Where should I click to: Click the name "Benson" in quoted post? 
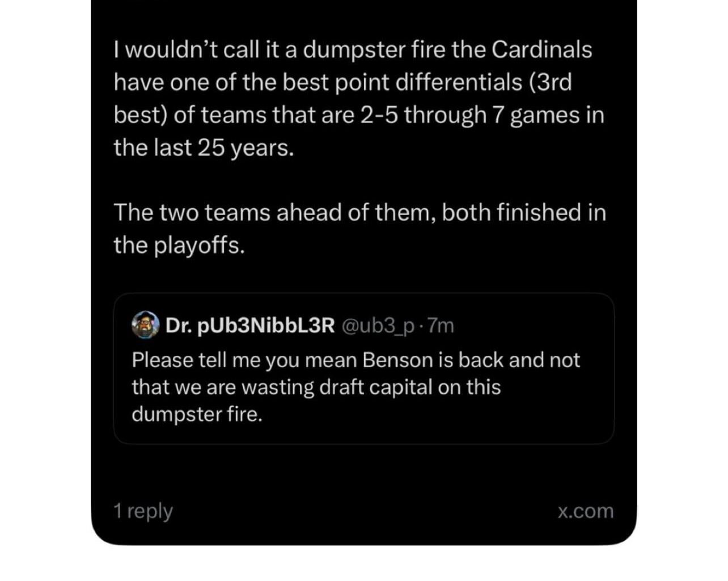pyautogui.click(x=399, y=360)
